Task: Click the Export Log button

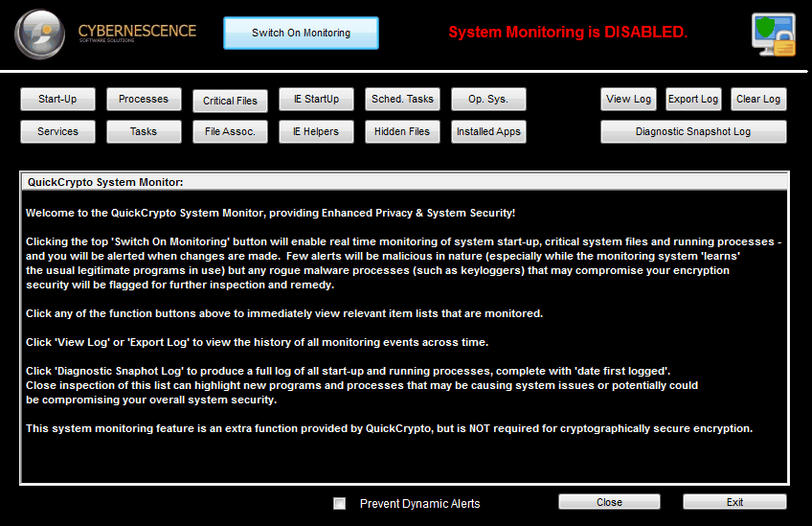Action: pyautogui.click(x=693, y=99)
